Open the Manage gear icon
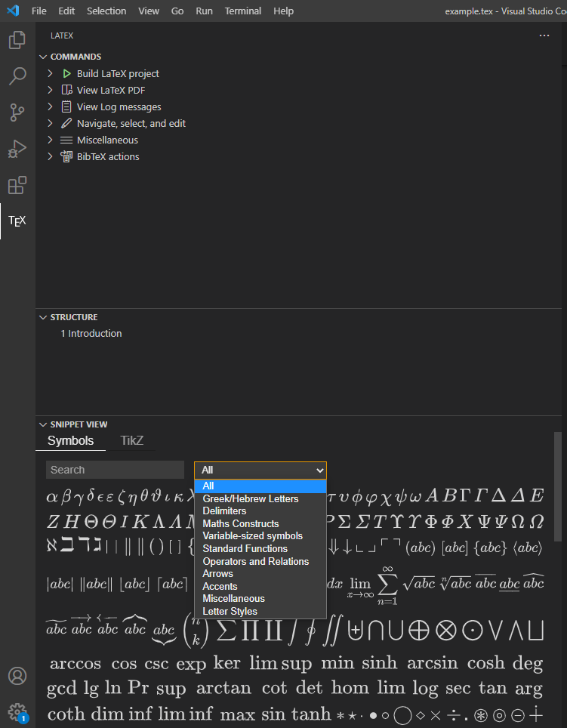The width and height of the screenshot is (567, 728). coord(17,711)
